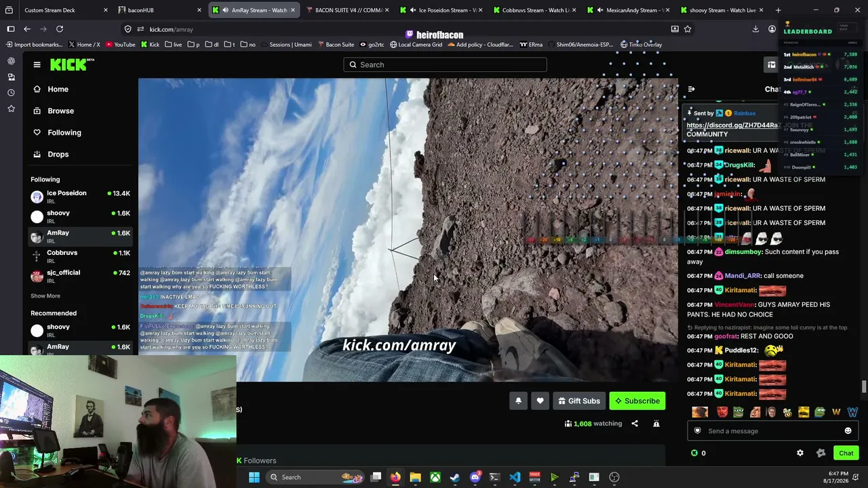Reload the current page
This screenshot has height=488, width=868.
point(60,29)
